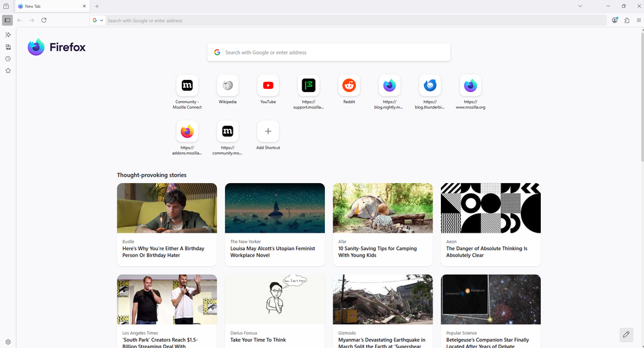Image resolution: width=644 pixels, height=348 pixels.
Task: Open Firefox View in the tab strip
Action: [x=6, y=6]
